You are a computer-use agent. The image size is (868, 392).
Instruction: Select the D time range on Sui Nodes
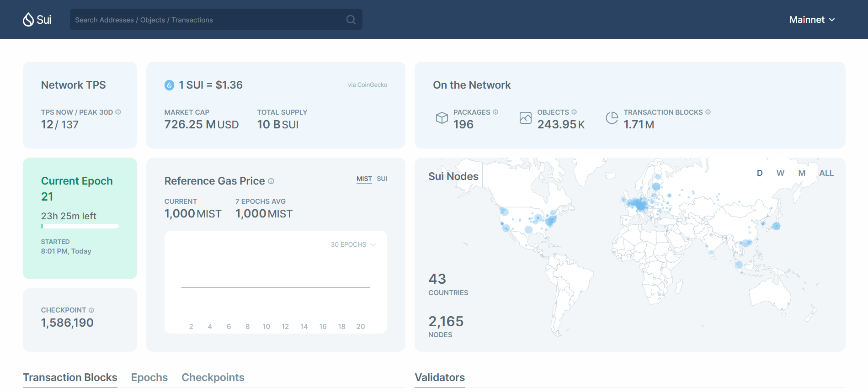760,173
